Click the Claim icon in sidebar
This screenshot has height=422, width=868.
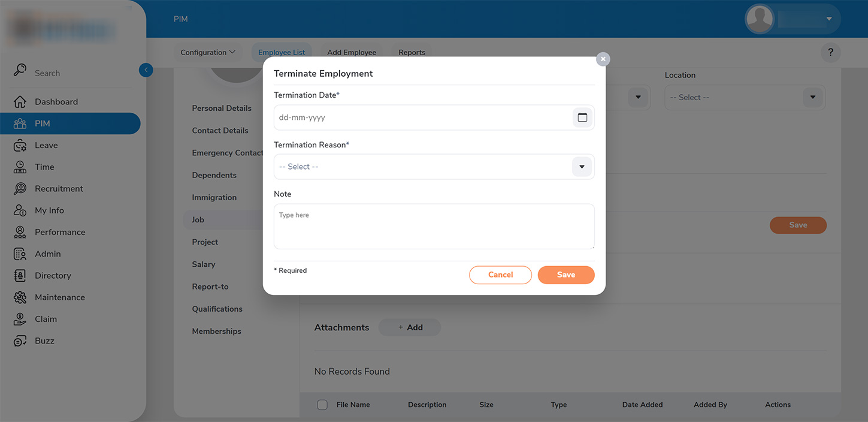(x=20, y=319)
